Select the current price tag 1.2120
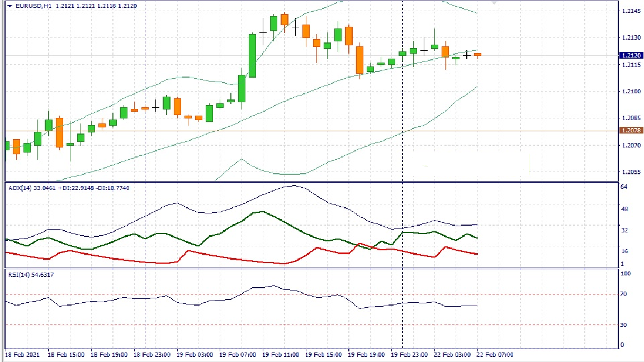 [x=631, y=55]
